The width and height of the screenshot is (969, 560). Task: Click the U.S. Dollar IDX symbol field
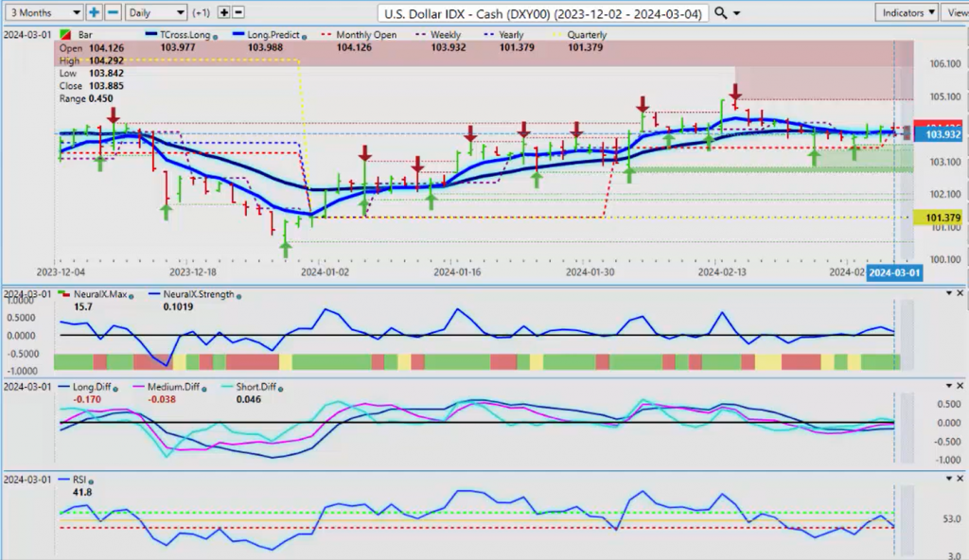click(541, 12)
